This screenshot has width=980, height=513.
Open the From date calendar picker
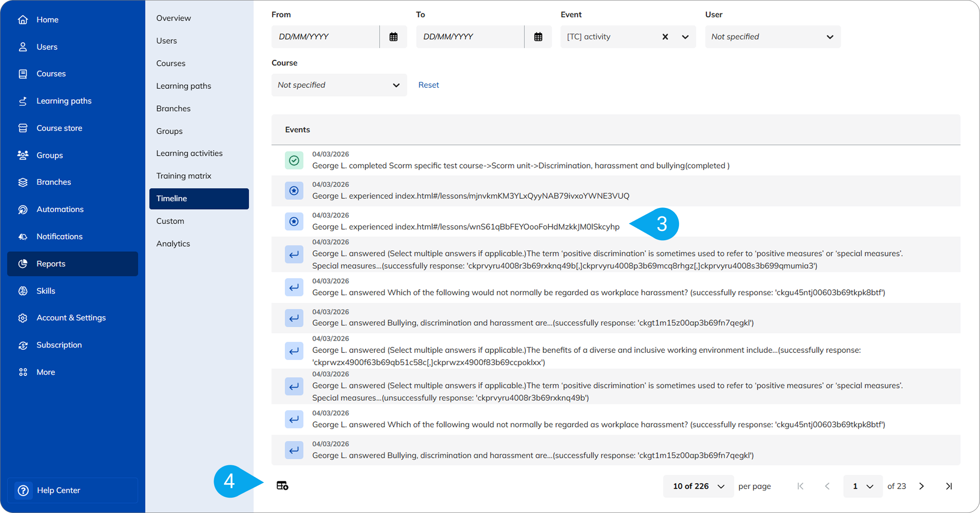tap(393, 37)
